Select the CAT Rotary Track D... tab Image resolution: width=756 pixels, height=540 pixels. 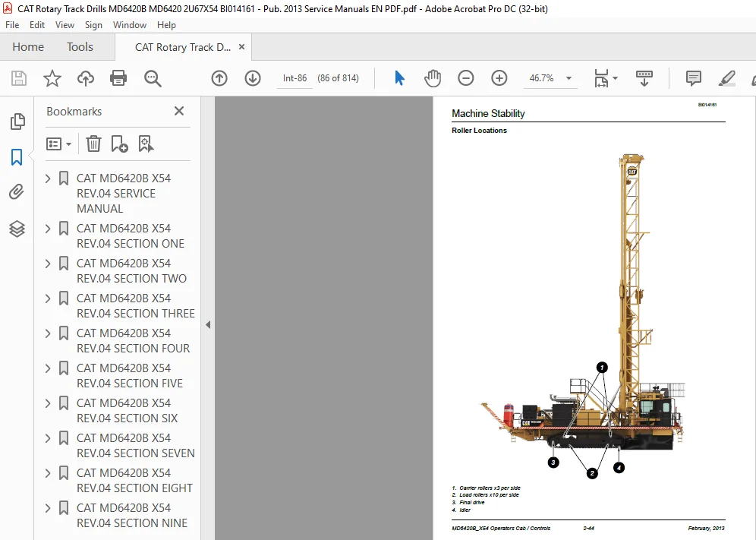coord(183,47)
